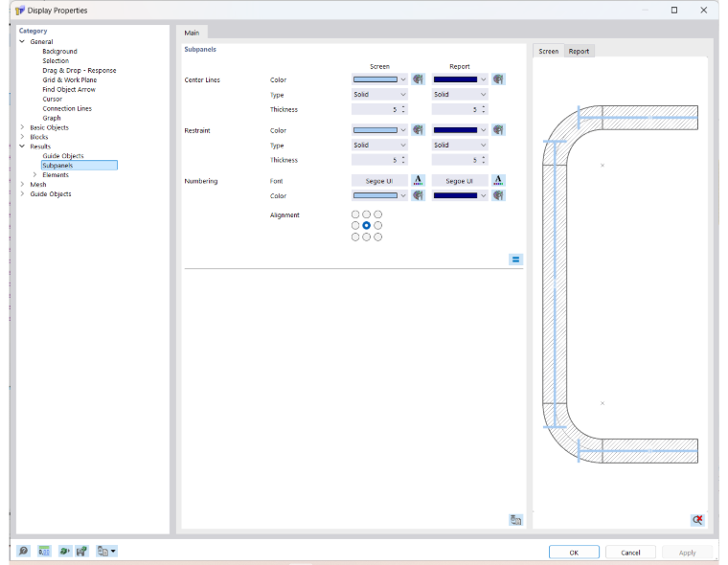This screenshot has width=728, height=565.
Task: Select Drag & Drop - Response item
Action: 79,70
